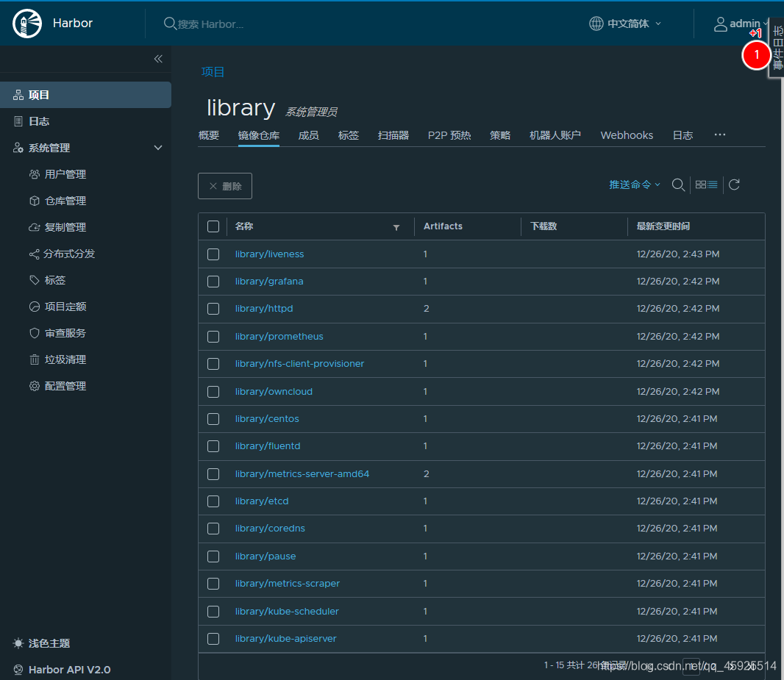Open 项目 in the sidebar
The image size is (784, 680).
tap(85, 95)
